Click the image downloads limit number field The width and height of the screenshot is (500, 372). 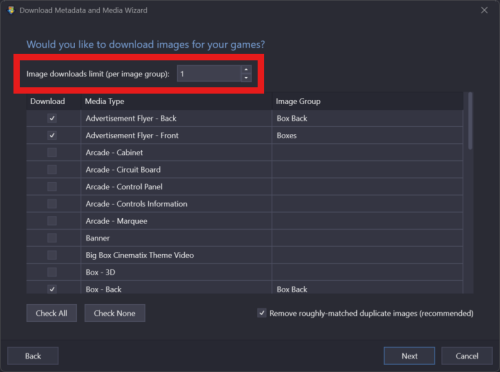209,74
